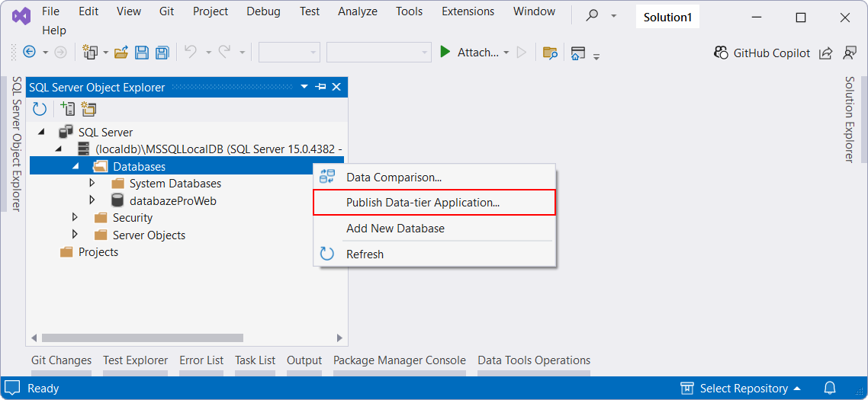Open the Redo history dropdown arrow
Viewport: 868px width, 400px height.
coord(242,53)
